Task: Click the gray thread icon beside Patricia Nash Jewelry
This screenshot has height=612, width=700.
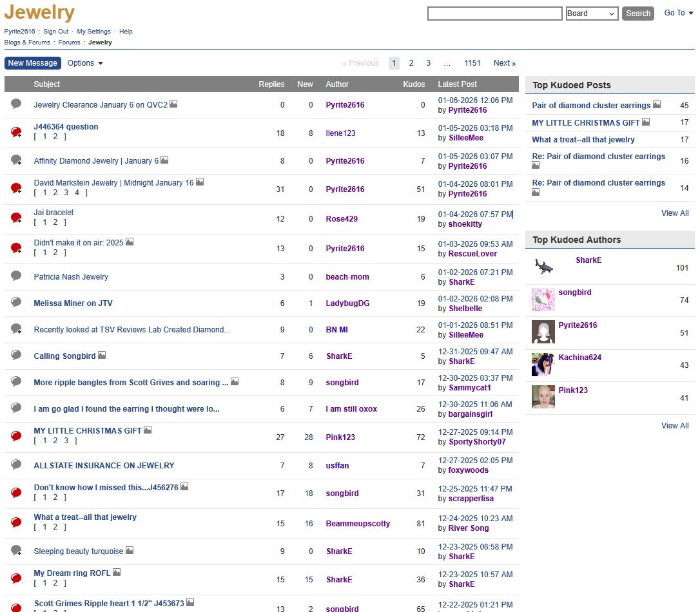Action: (16, 276)
